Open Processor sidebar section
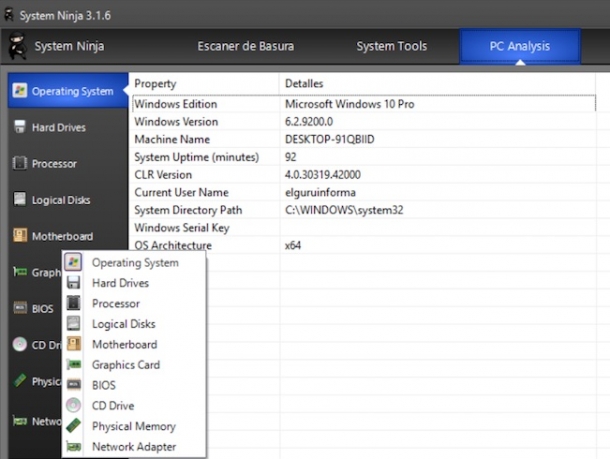The width and height of the screenshot is (610, 459). point(68,164)
